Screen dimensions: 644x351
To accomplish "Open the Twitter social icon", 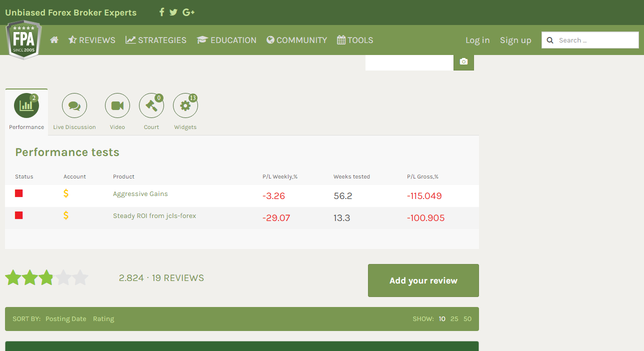I will (x=173, y=12).
